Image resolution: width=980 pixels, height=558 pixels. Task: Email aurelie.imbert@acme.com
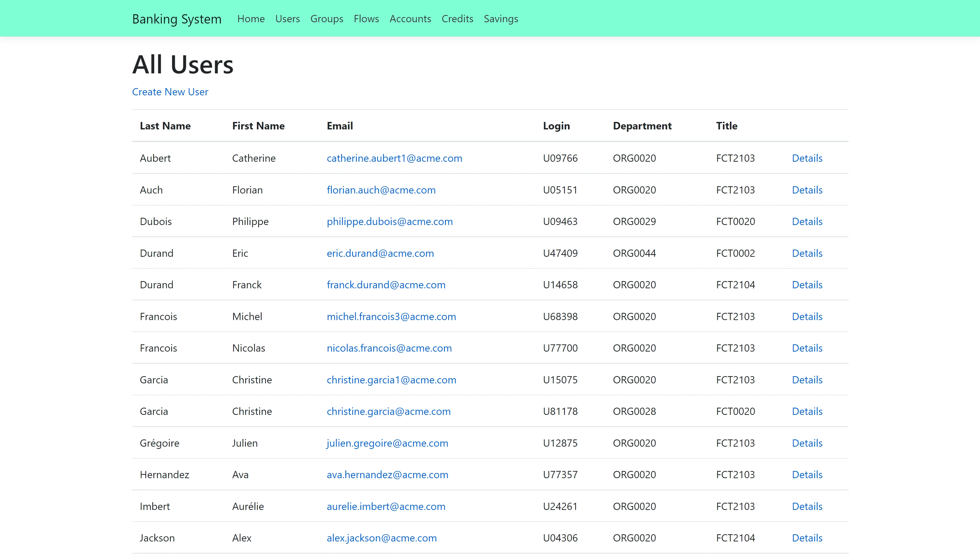386,506
